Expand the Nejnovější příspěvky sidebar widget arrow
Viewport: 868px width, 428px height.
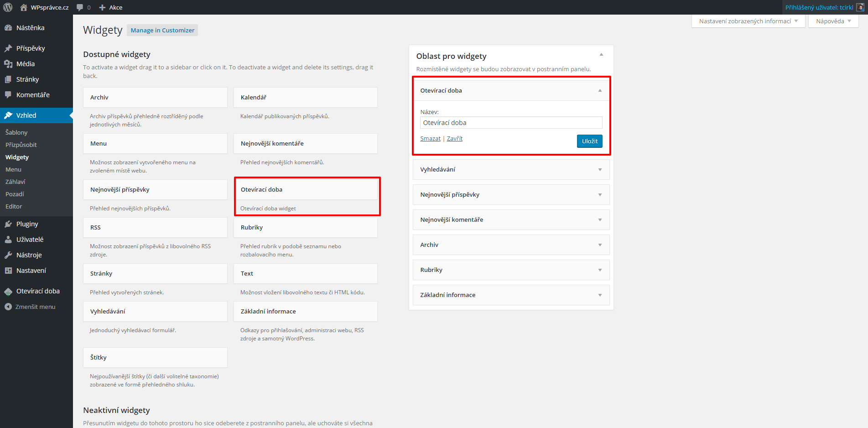point(600,195)
